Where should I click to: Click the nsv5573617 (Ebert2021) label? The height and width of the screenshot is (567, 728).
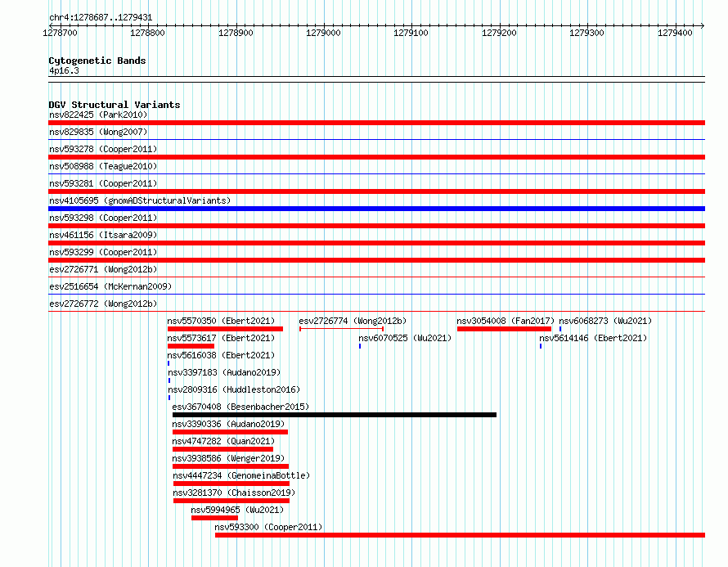click(x=221, y=338)
